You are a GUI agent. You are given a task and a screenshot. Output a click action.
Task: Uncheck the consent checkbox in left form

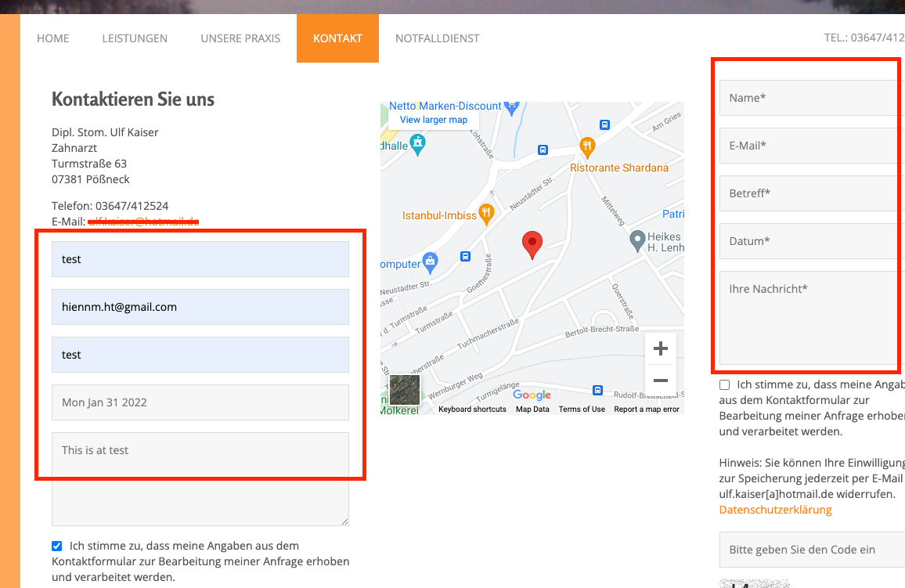coord(56,546)
